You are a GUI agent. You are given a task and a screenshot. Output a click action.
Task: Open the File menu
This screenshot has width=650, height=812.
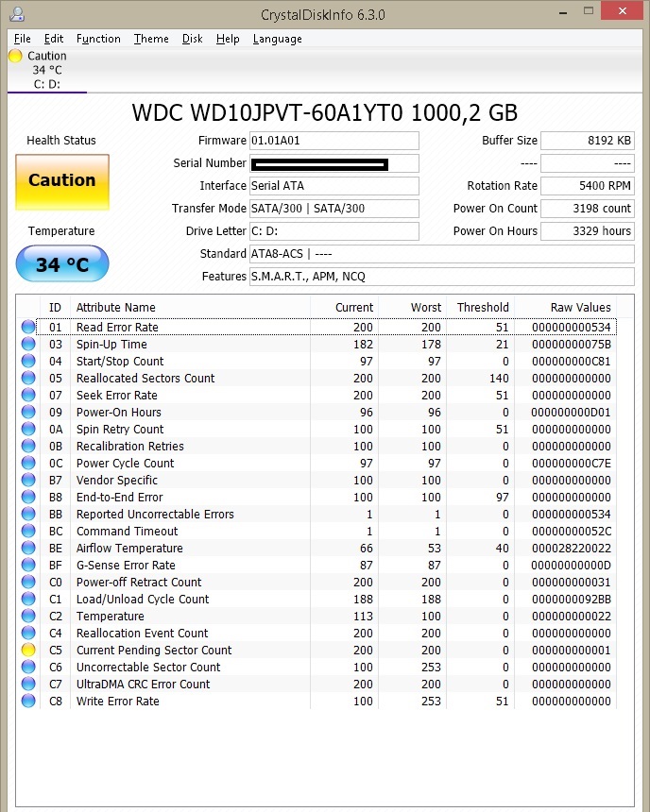pos(23,39)
